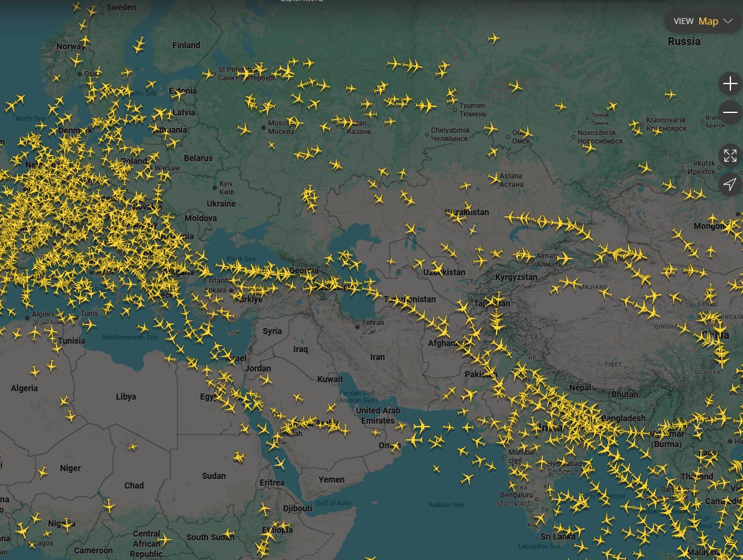Click the Kazakhstan country label
The width and height of the screenshot is (743, 560).
(x=467, y=212)
